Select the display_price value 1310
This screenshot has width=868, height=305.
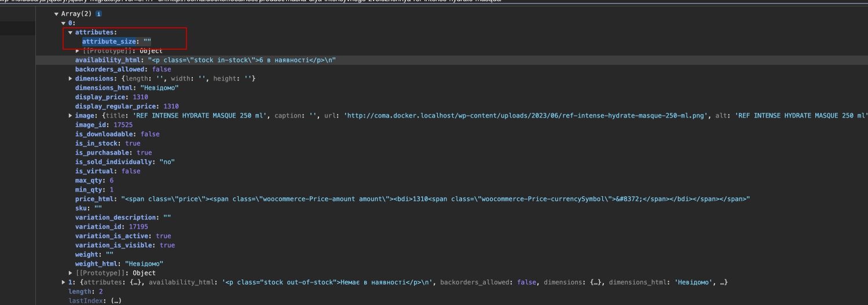click(x=140, y=97)
